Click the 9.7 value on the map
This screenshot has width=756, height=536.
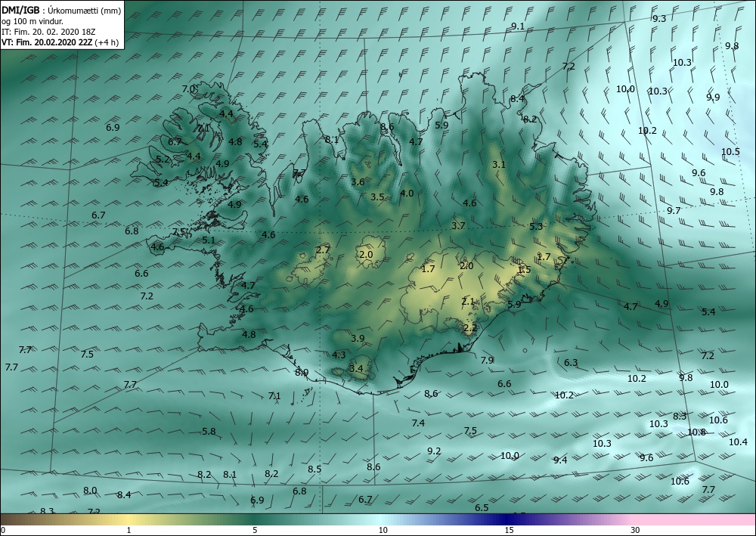click(674, 211)
